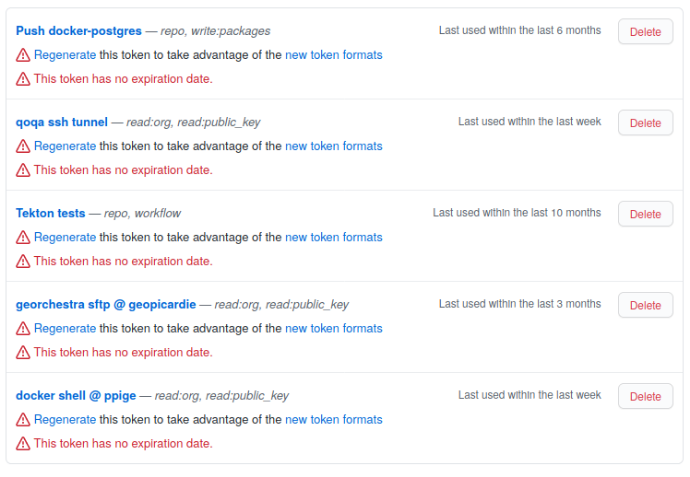This screenshot has width=690, height=477.
Task: Click warning icon beside georchestra sftp Regenerate
Action: (23, 329)
